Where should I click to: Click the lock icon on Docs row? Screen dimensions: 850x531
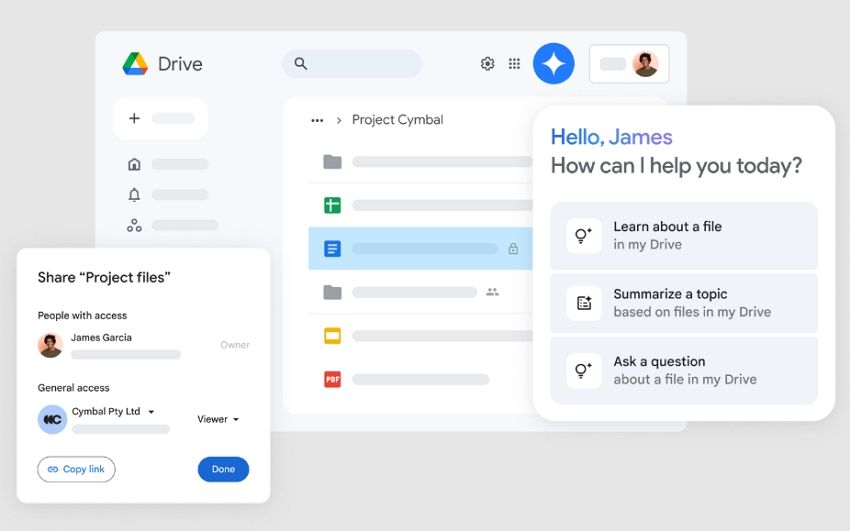click(x=513, y=249)
